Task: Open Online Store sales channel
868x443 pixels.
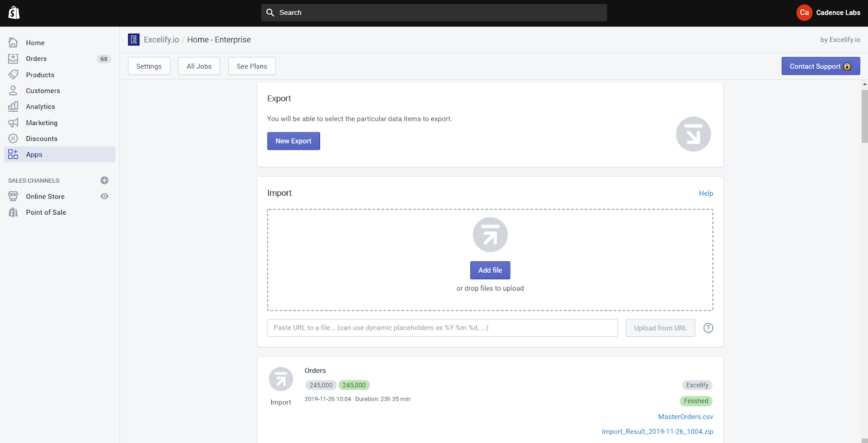Action: click(45, 196)
